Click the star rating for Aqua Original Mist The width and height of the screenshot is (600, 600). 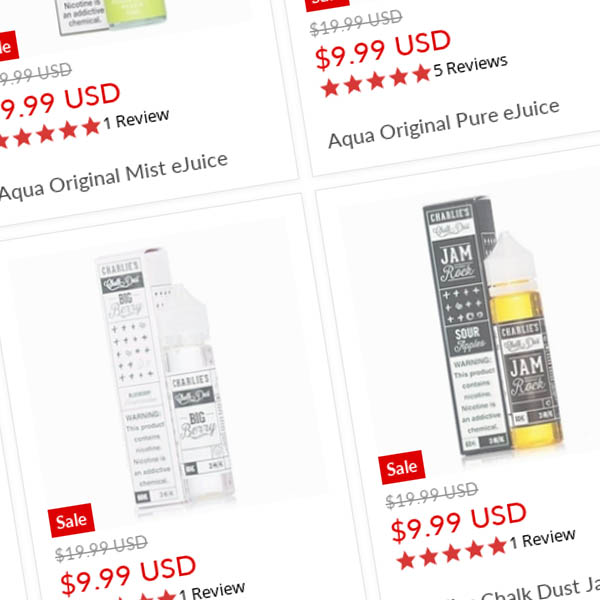50,133
